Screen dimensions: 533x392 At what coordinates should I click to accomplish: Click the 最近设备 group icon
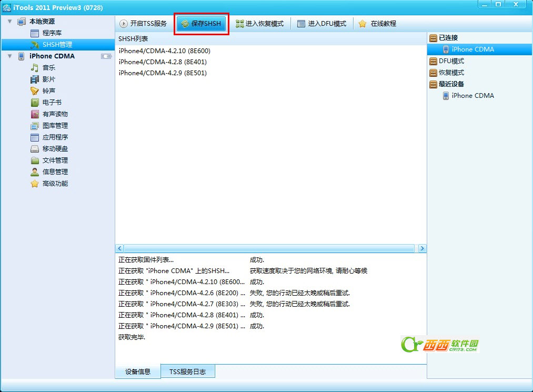coord(433,84)
